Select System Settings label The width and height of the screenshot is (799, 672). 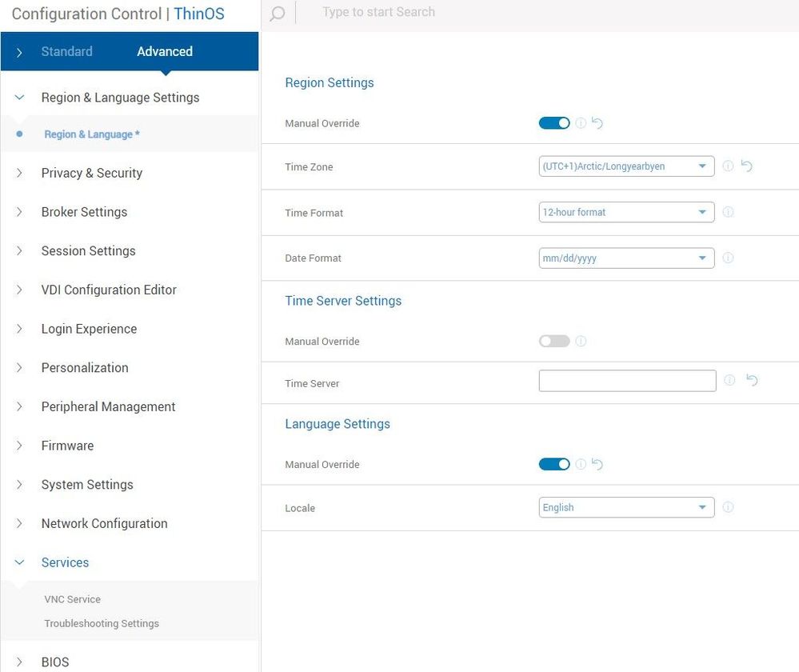pyautogui.click(x=87, y=484)
